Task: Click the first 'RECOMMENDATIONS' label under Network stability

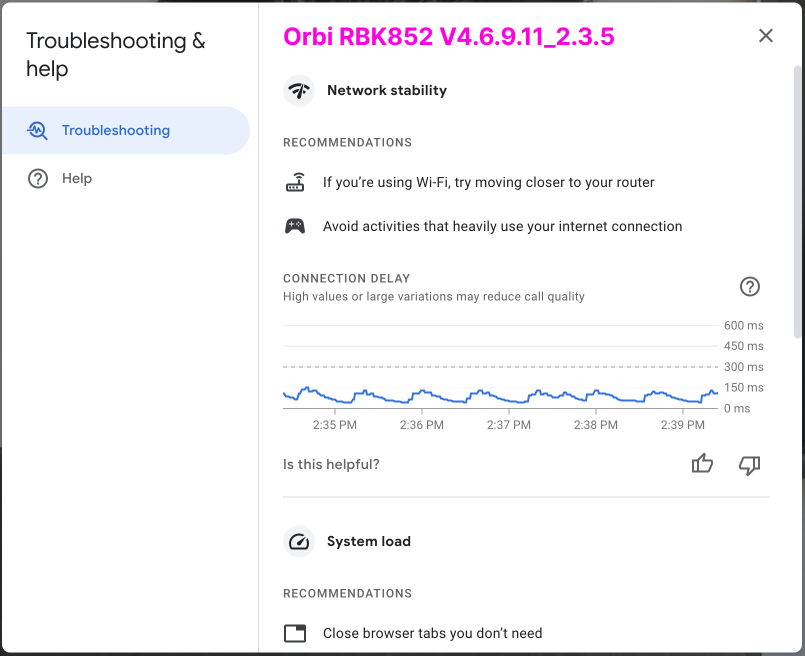Action: coord(348,142)
